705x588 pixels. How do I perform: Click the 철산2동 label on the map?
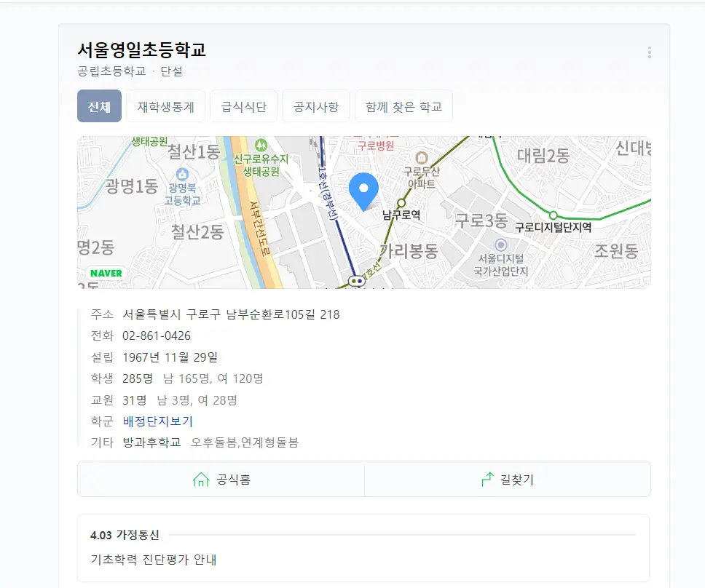click(x=197, y=232)
